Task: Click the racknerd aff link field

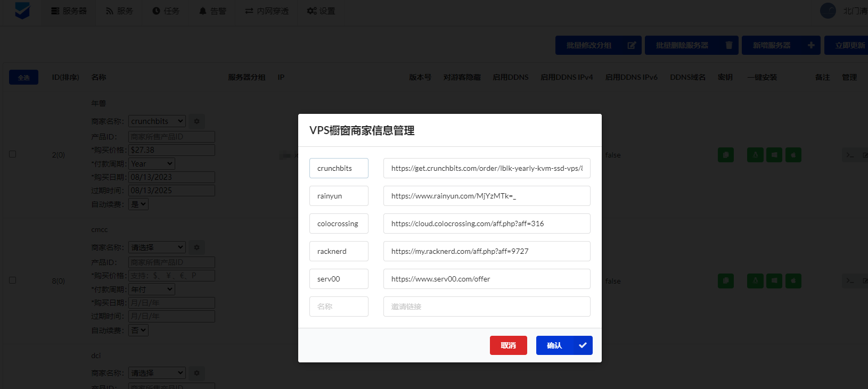Action: click(x=487, y=251)
